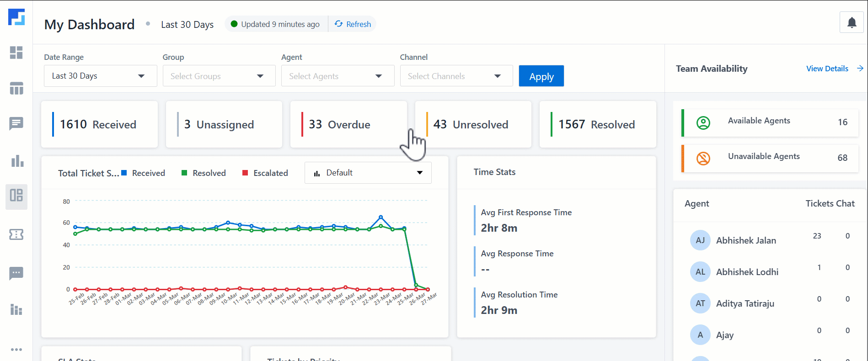Click the Available Agents green icon
This screenshot has height=361, width=868.
[703, 123]
